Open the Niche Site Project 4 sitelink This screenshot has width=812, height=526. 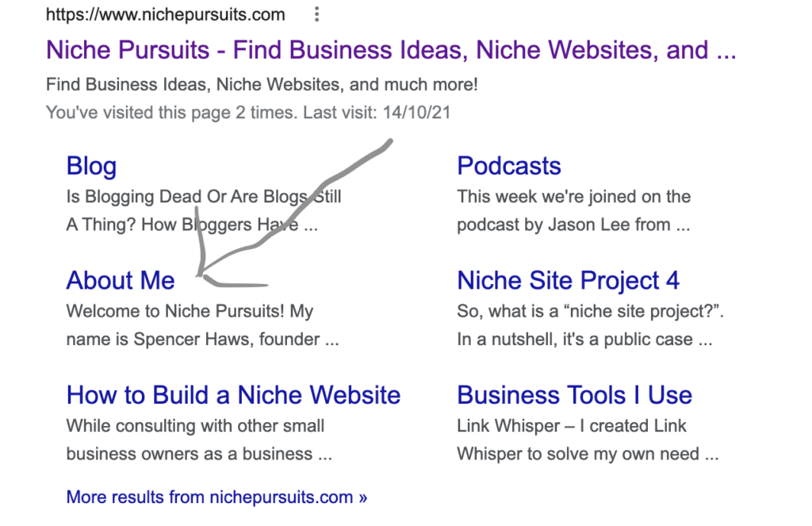coord(568,280)
